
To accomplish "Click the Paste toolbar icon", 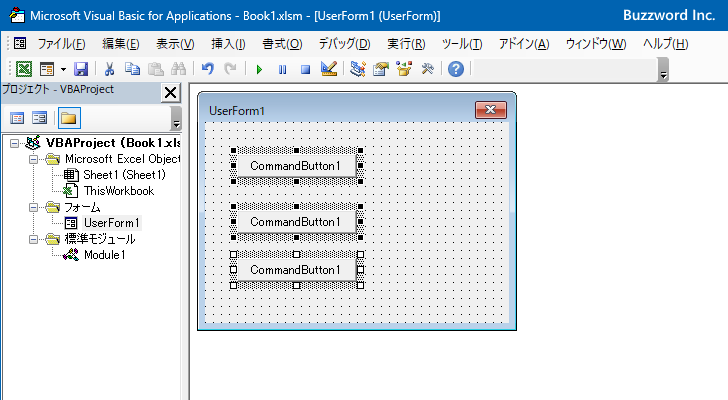I will (x=156, y=69).
